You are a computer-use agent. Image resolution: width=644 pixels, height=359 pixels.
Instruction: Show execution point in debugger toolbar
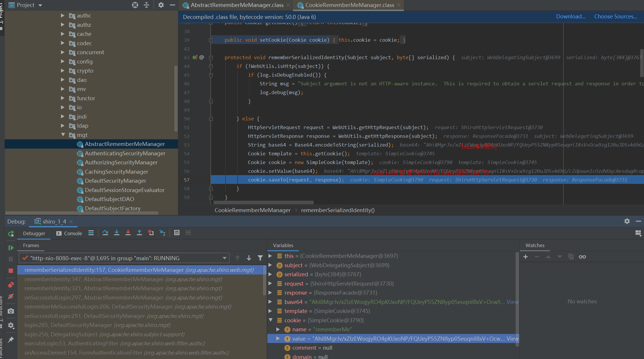pos(91,233)
